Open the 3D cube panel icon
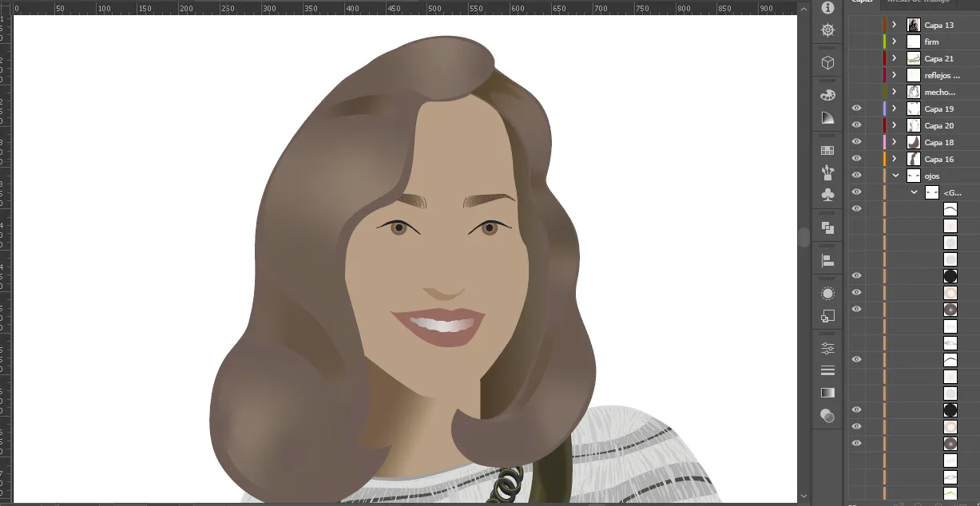This screenshot has height=506, width=980. coord(827,62)
